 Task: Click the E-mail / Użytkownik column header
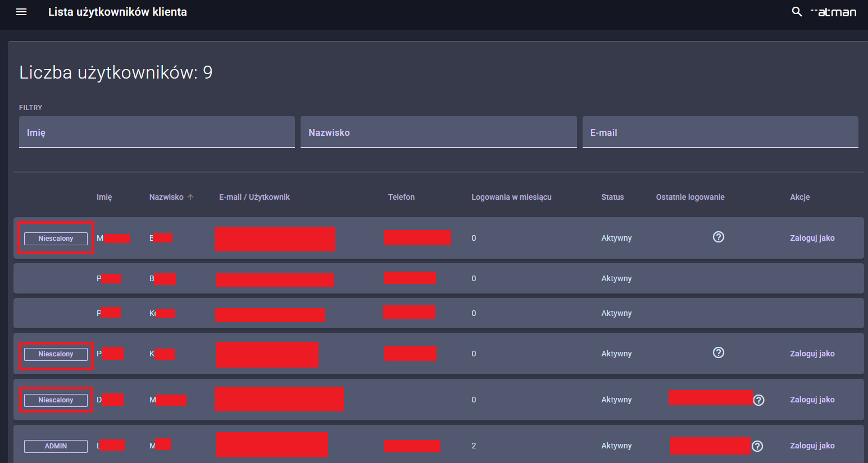tap(255, 197)
